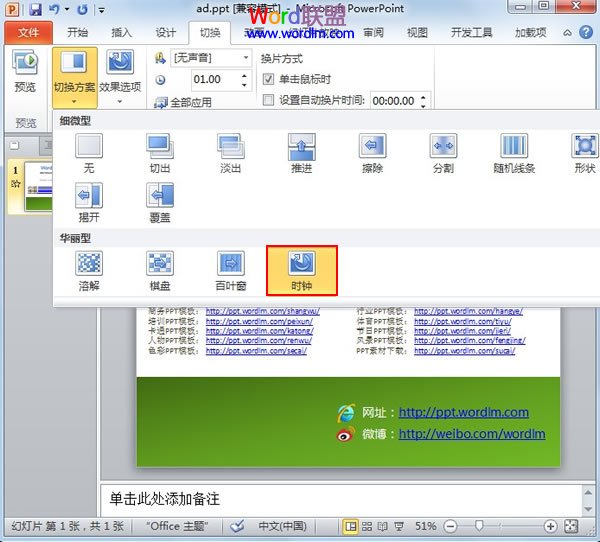Click fit slide to window icon

pos(571,526)
